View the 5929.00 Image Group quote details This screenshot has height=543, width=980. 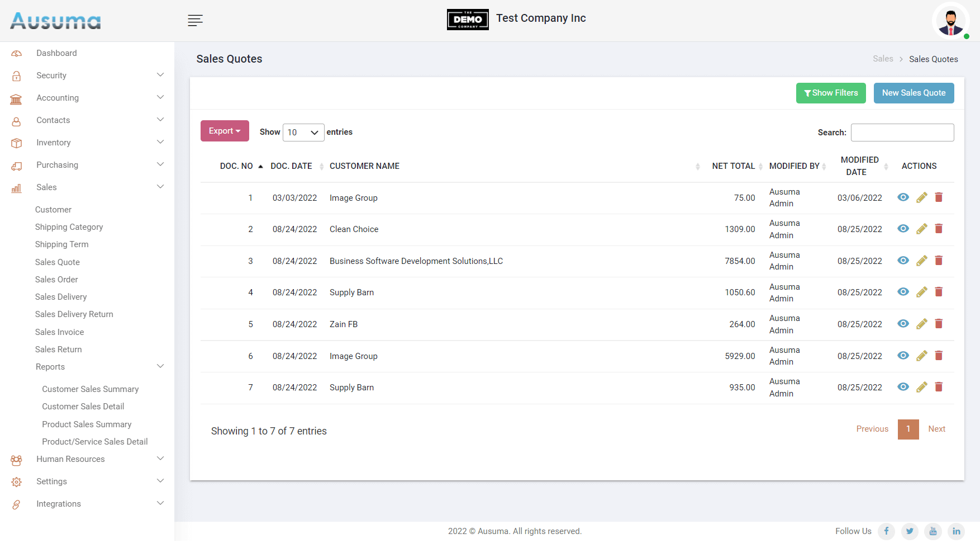[903, 356]
